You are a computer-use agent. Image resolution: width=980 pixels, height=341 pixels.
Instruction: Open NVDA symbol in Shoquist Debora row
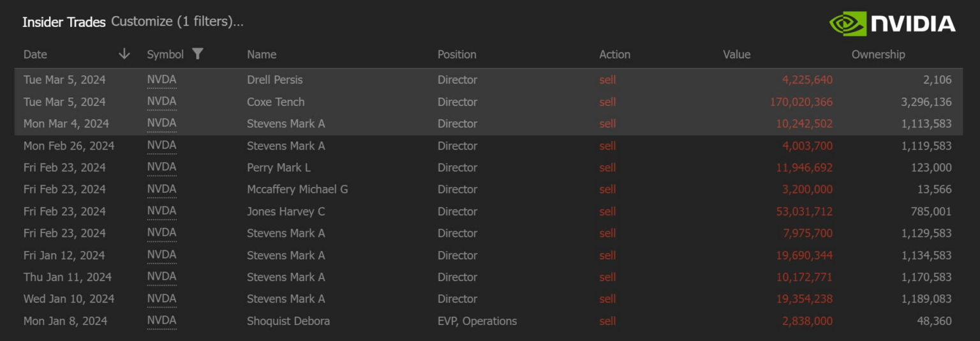161,321
